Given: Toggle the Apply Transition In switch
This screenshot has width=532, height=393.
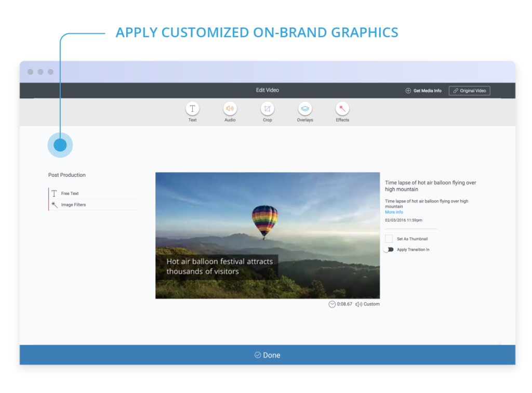Looking at the screenshot, I should click(x=389, y=250).
